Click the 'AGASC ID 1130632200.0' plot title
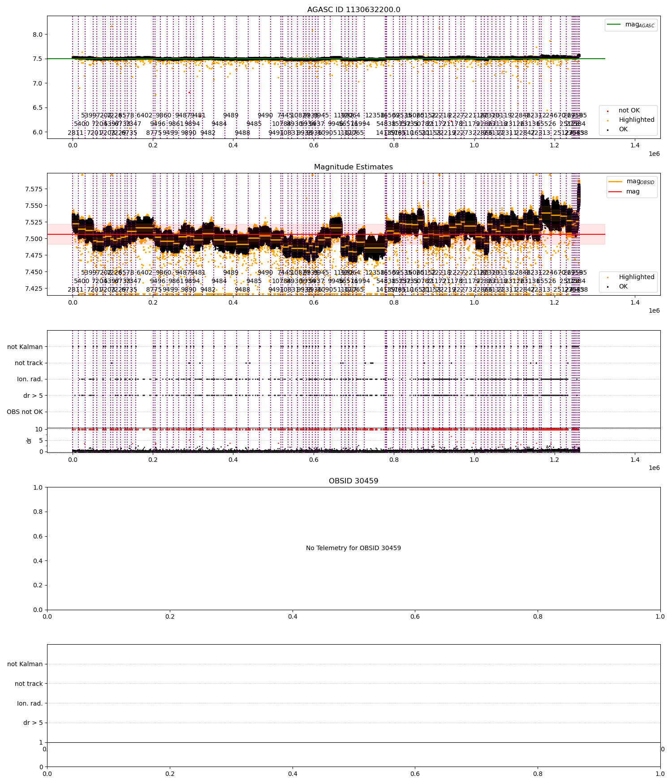 tap(353, 9)
